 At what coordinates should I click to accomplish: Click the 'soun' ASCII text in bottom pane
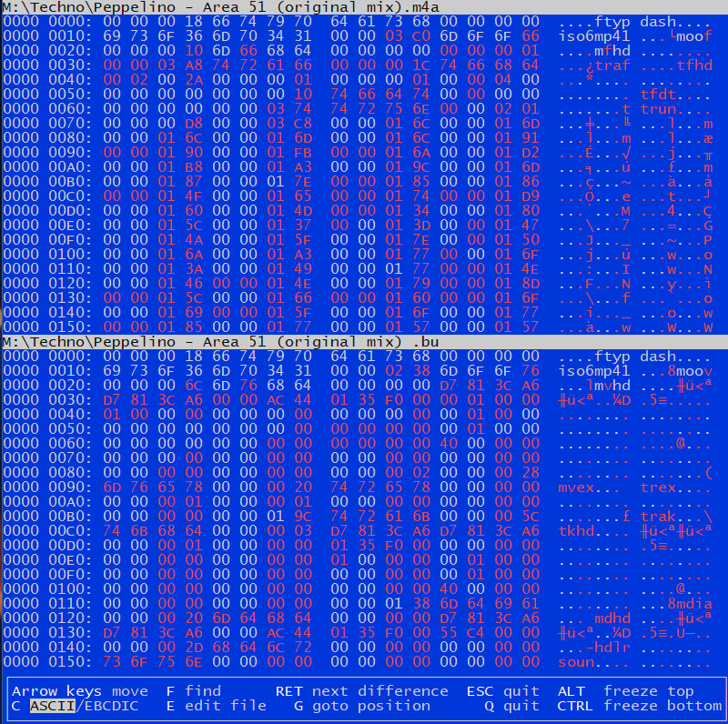(576, 661)
